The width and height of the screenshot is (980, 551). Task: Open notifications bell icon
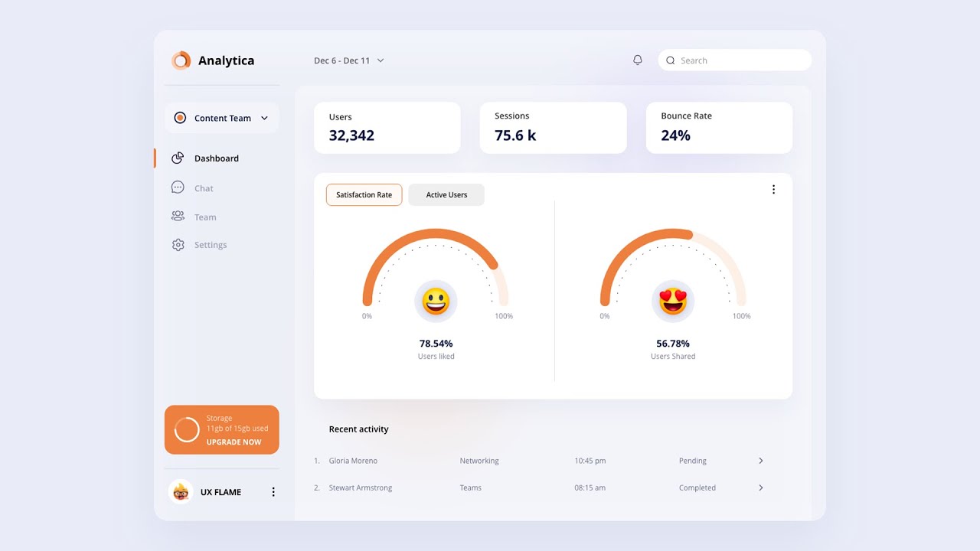(x=638, y=60)
